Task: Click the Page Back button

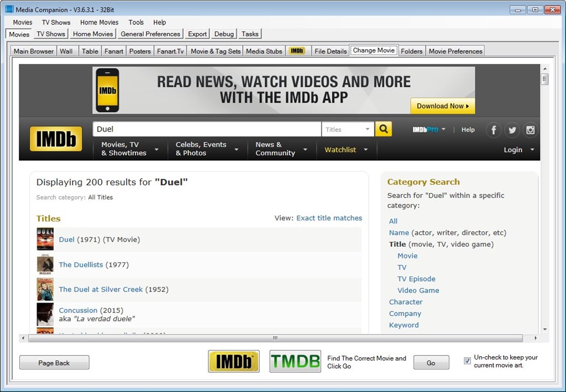Action: (54, 362)
